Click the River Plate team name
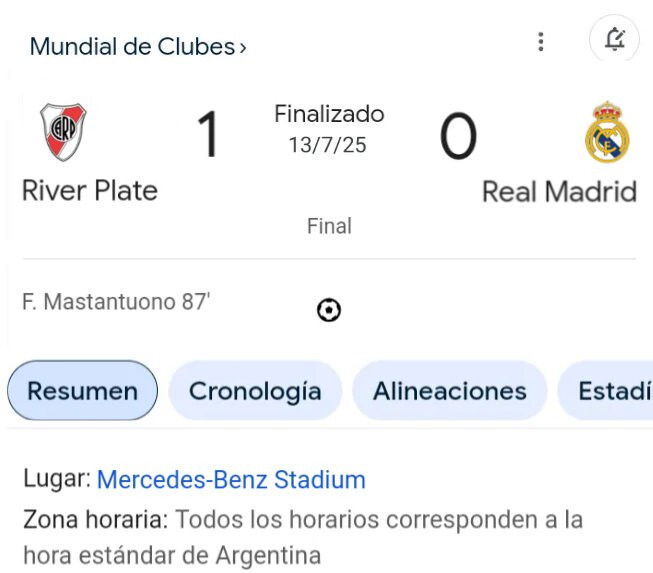The image size is (653, 573). [x=90, y=191]
